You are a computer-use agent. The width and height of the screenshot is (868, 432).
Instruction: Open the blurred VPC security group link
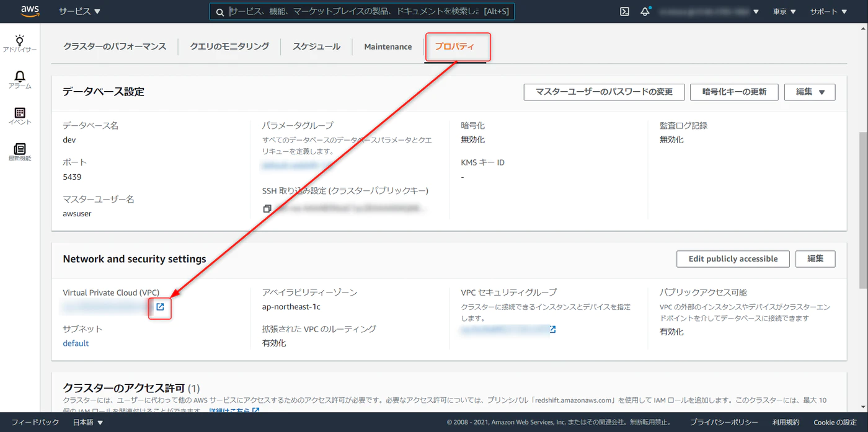[x=504, y=330]
